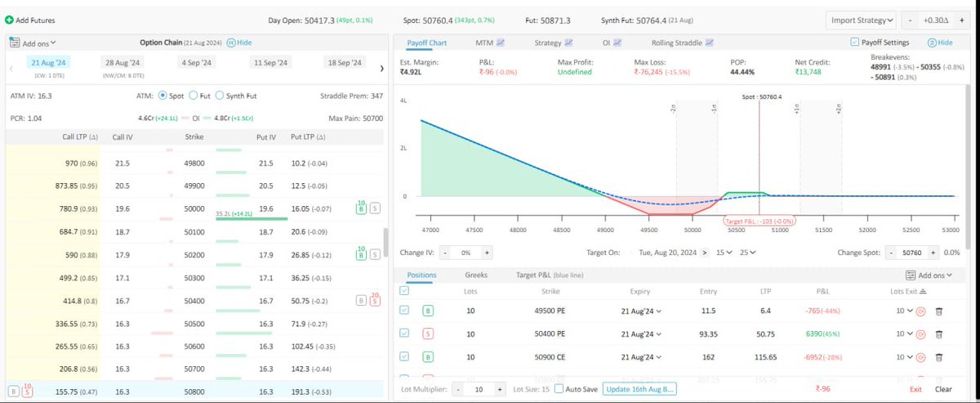Open target minute dropdown showing 25
The width and height of the screenshot is (980, 403).
point(747,253)
